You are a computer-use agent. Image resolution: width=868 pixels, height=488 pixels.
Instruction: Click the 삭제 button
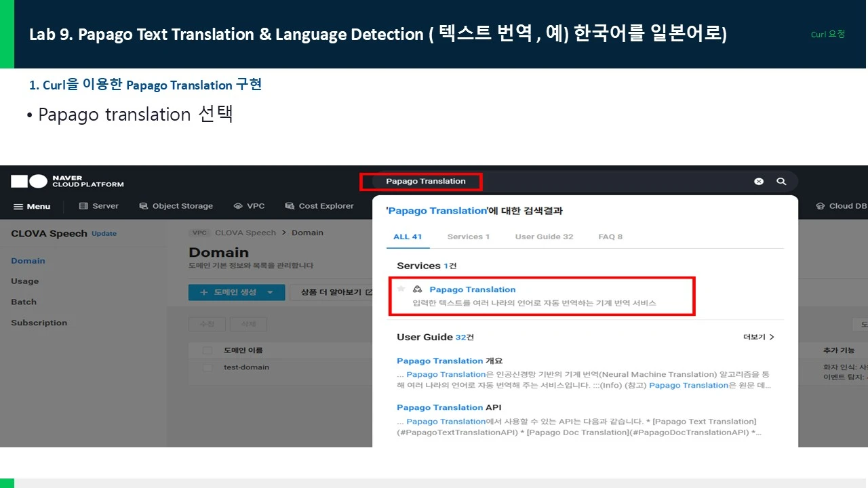[x=248, y=324]
